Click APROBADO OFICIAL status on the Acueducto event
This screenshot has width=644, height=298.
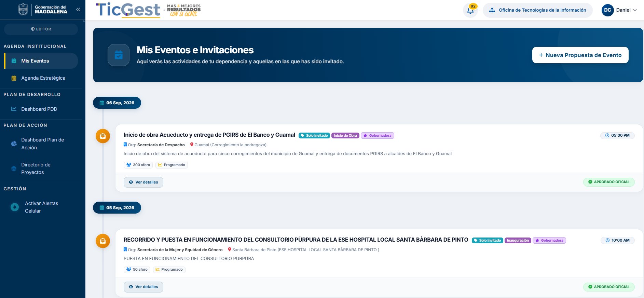[x=609, y=182]
